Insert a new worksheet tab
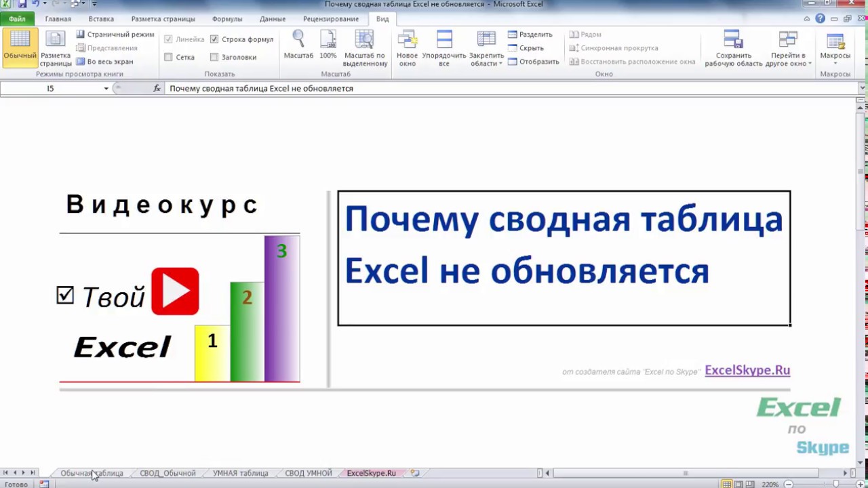Viewport: 868px width, 488px height. [415, 473]
